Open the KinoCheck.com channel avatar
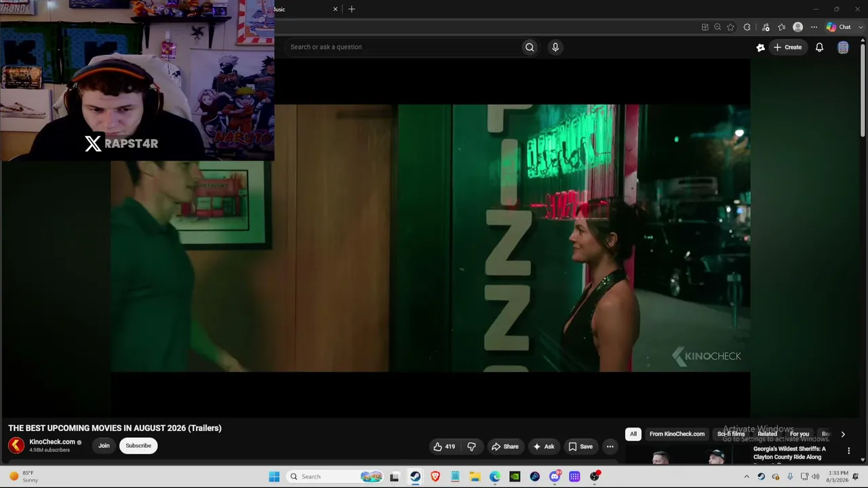 click(x=16, y=445)
